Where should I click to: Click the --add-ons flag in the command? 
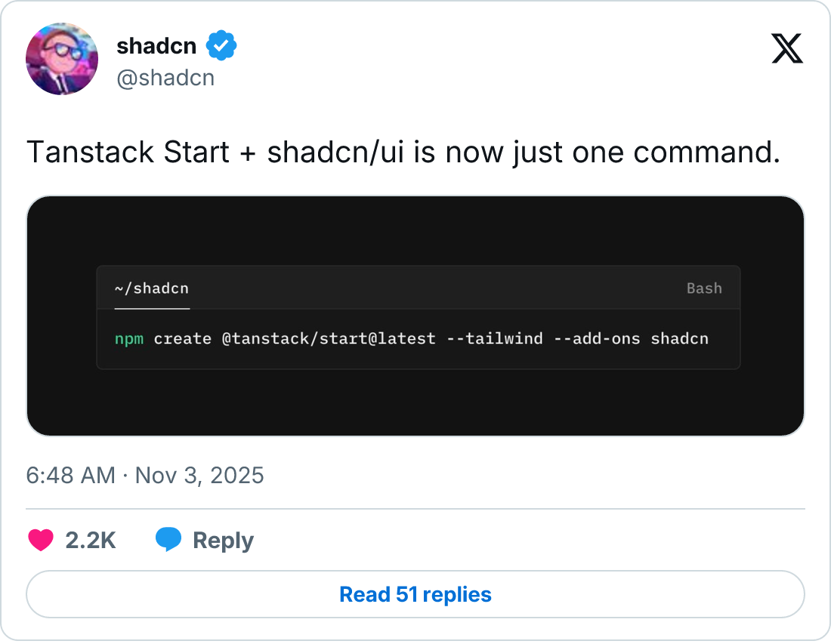pos(597,338)
